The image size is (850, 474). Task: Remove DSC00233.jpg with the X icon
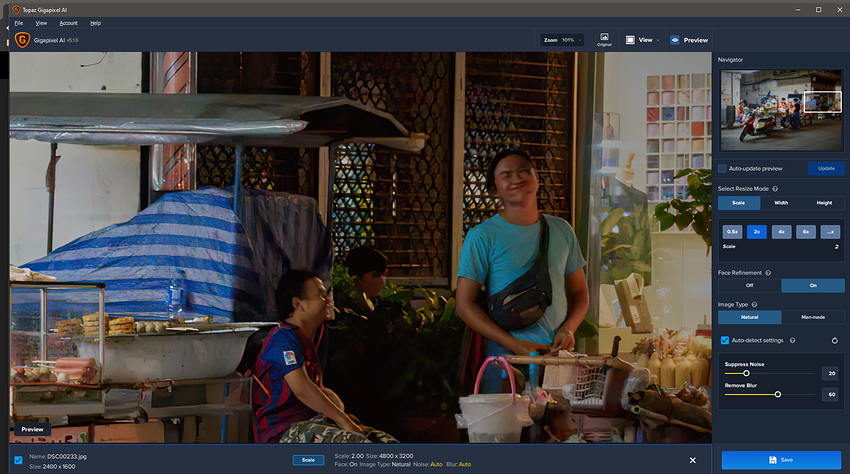tap(693, 460)
